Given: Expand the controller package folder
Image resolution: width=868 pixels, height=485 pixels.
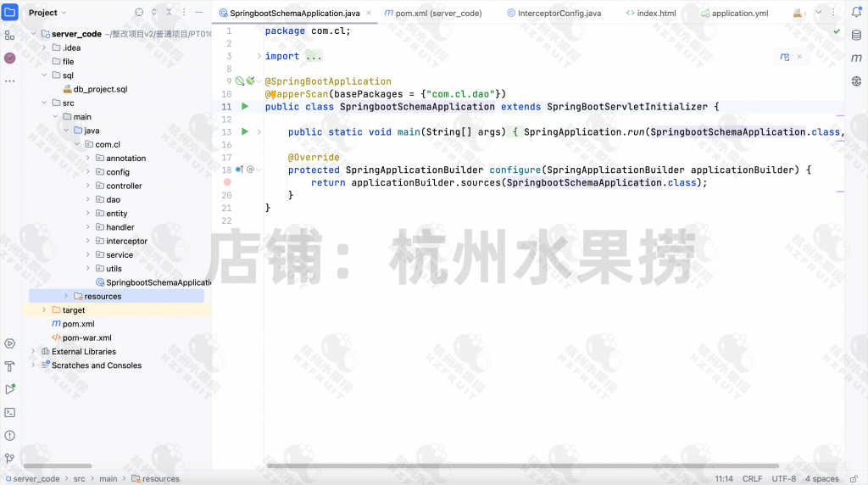Looking at the screenshot, I should (88, 186).
